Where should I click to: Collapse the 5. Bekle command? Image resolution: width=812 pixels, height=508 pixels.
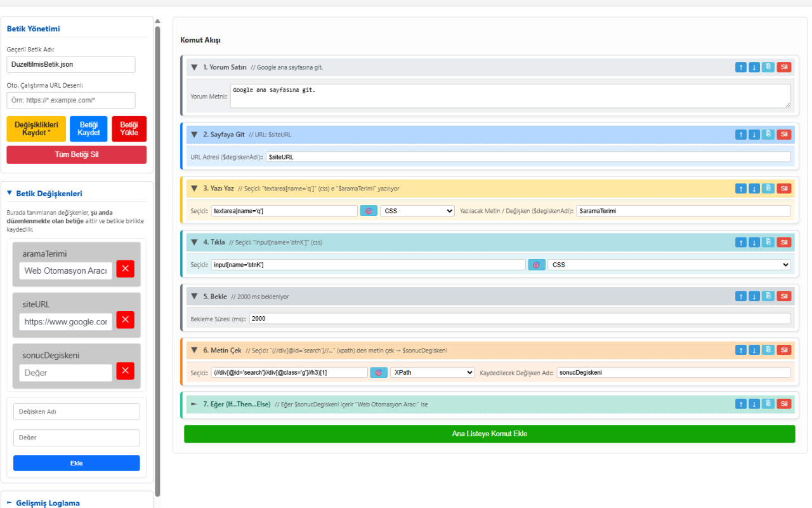point(195,297)
